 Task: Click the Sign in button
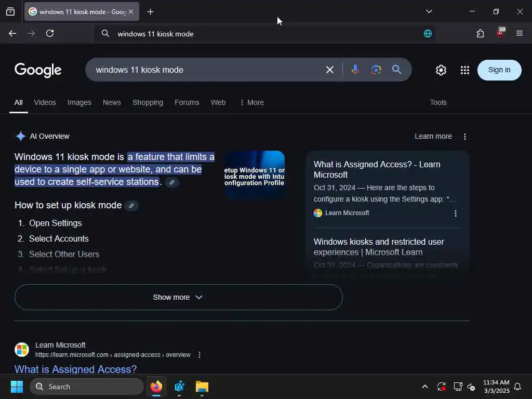(x=499, y=70)
